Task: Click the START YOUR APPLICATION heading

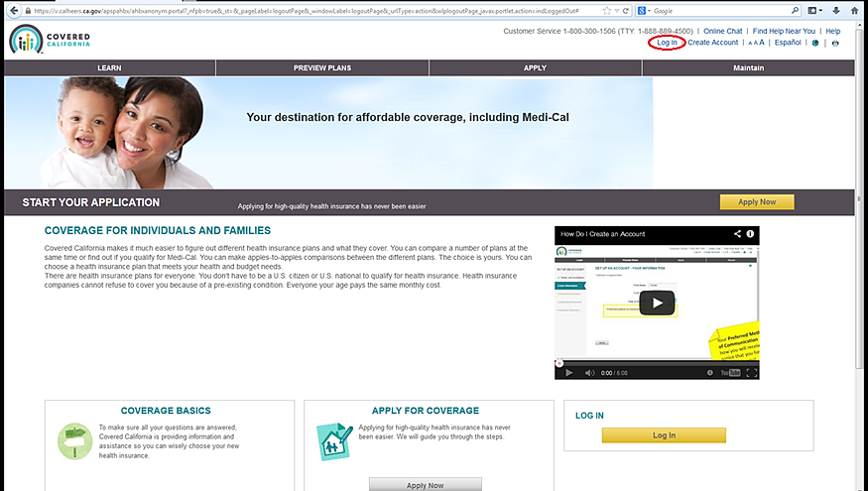Action: tap(91, 202)
